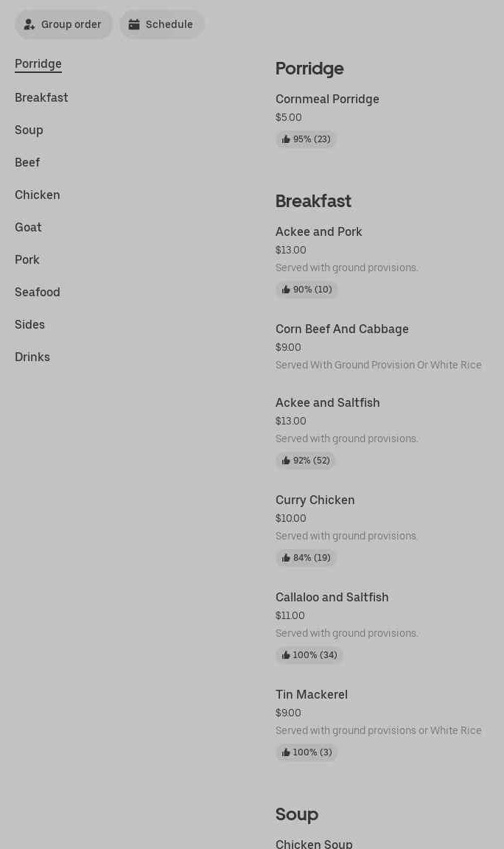
Task: Select the Porridge category tab
Action: pyautogui.click(x=38, y=64)
